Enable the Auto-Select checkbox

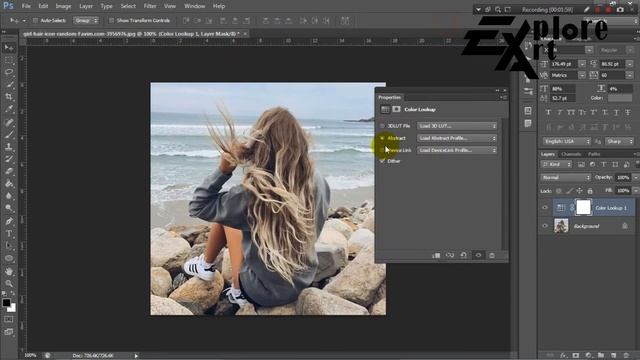pos(35,20)
